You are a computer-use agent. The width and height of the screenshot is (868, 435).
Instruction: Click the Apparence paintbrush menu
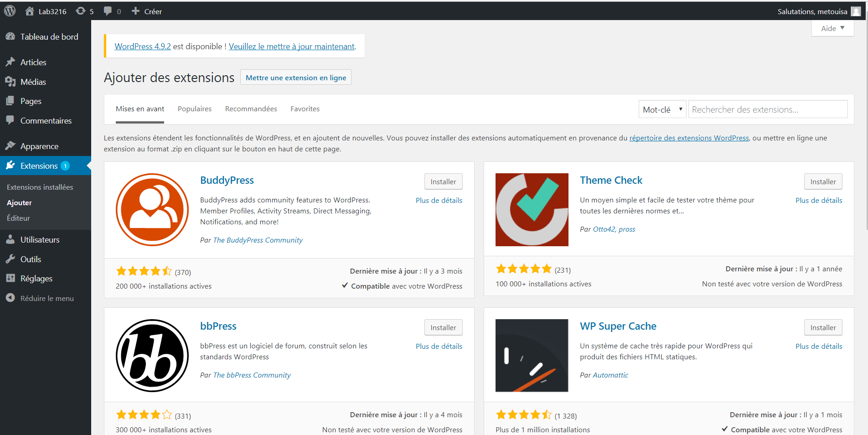point(39,146)
